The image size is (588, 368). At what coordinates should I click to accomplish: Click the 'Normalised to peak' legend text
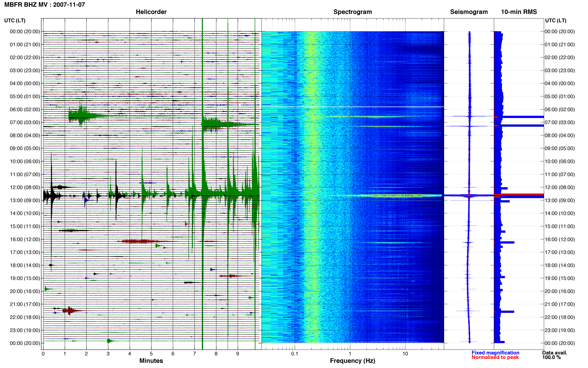click(495, 357)
